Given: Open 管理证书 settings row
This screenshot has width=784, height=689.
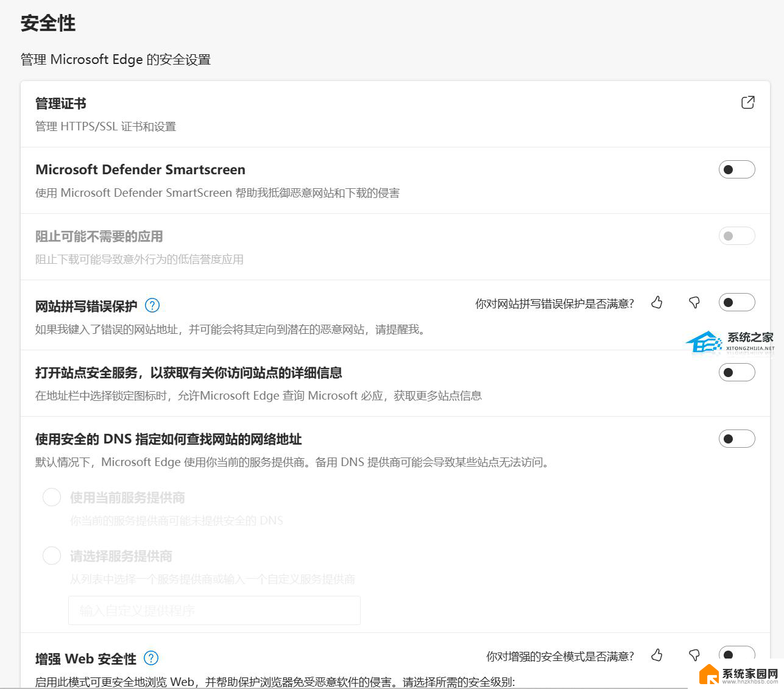Looking at the screenshot, I should [x=395, y=114].
